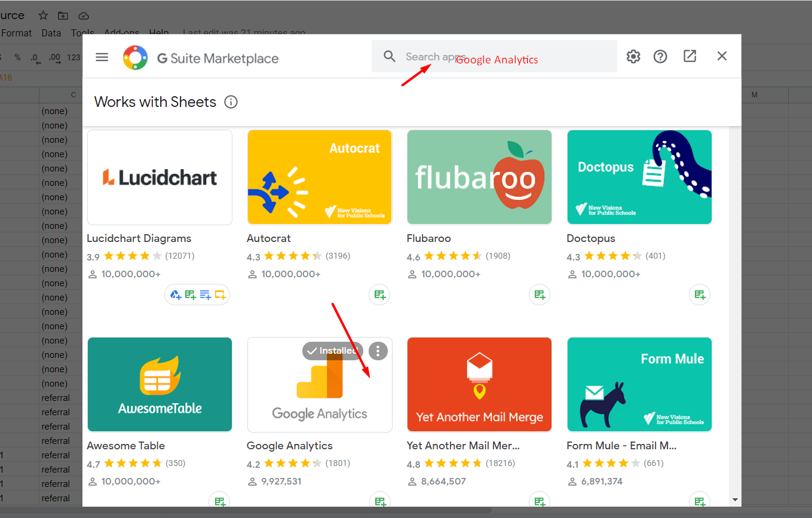This screenshot has height=518, width=812.
Task: Click Doctopus rating count (401)
Action: [655, 256]
